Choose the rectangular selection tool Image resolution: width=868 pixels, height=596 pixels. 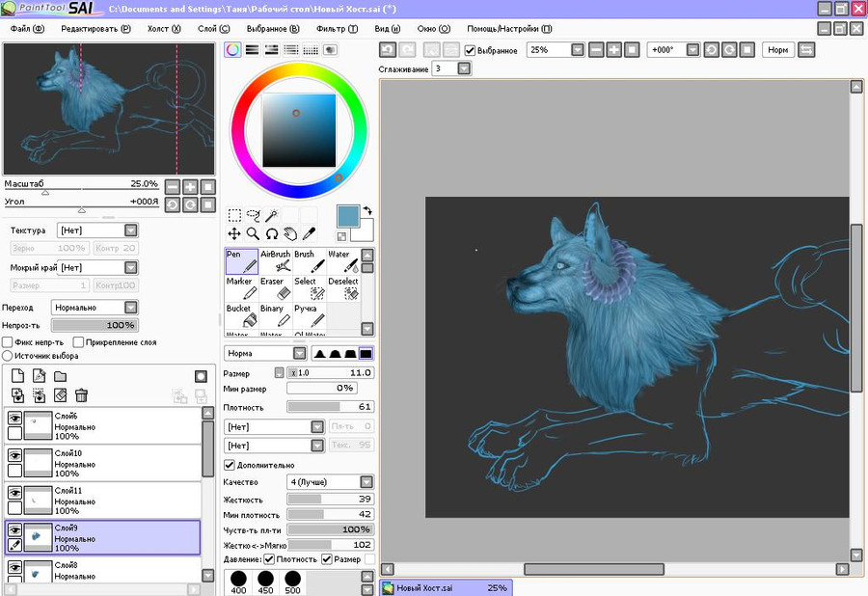pyautogui.click(x=234, y=215)
